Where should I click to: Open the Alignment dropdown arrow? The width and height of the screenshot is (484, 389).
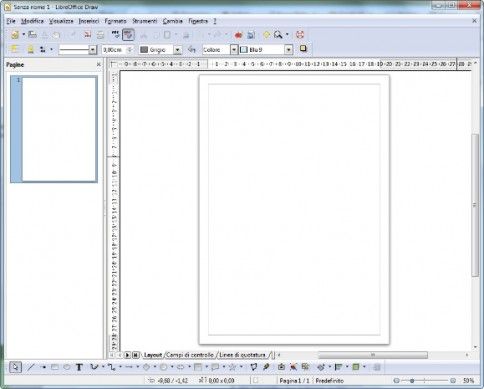point(347,367)
